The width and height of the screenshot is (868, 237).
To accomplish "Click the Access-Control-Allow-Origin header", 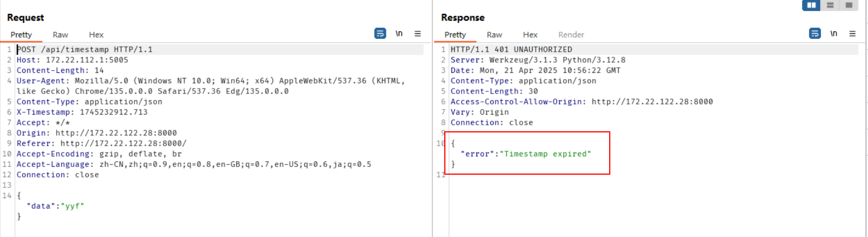I will click(x=581, y=102).
